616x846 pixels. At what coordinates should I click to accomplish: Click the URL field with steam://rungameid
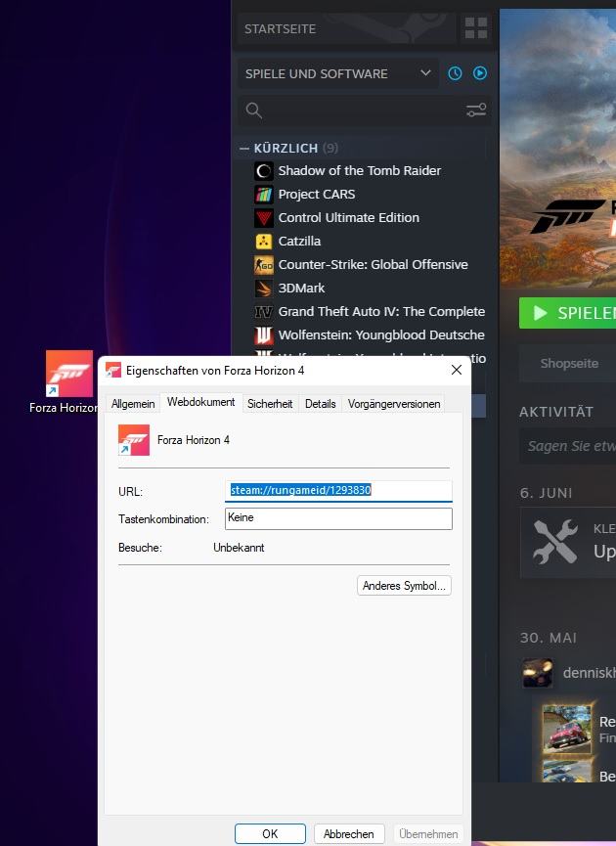[x=338, y=490]
